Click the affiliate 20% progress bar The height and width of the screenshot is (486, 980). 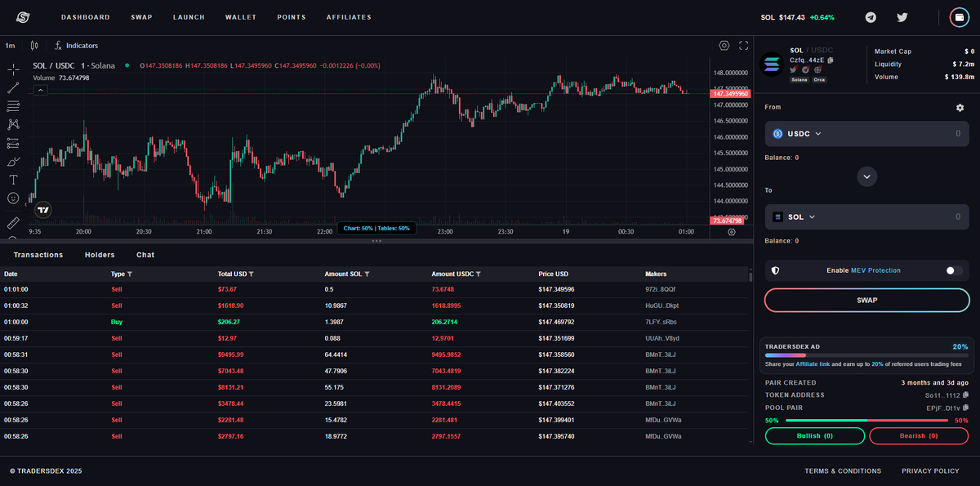(866, 355)
